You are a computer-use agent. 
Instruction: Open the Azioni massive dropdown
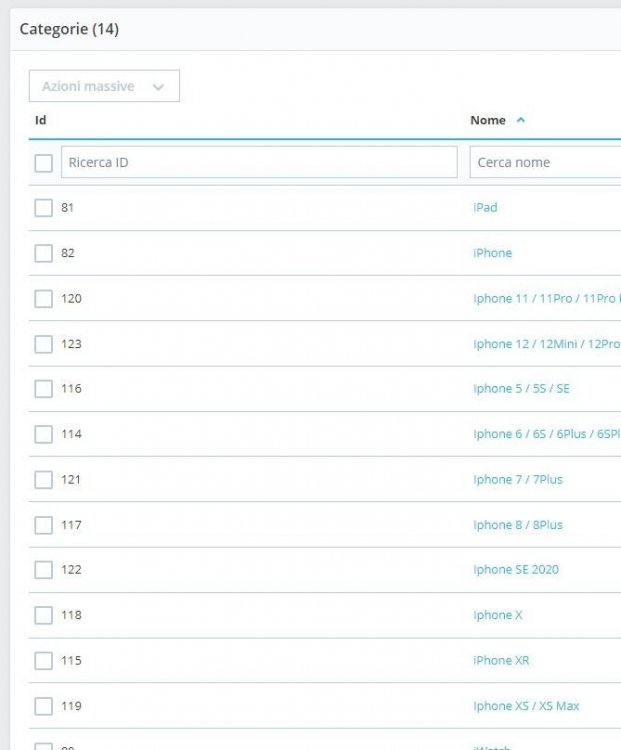pyautogui.click(x=104, y=86)
